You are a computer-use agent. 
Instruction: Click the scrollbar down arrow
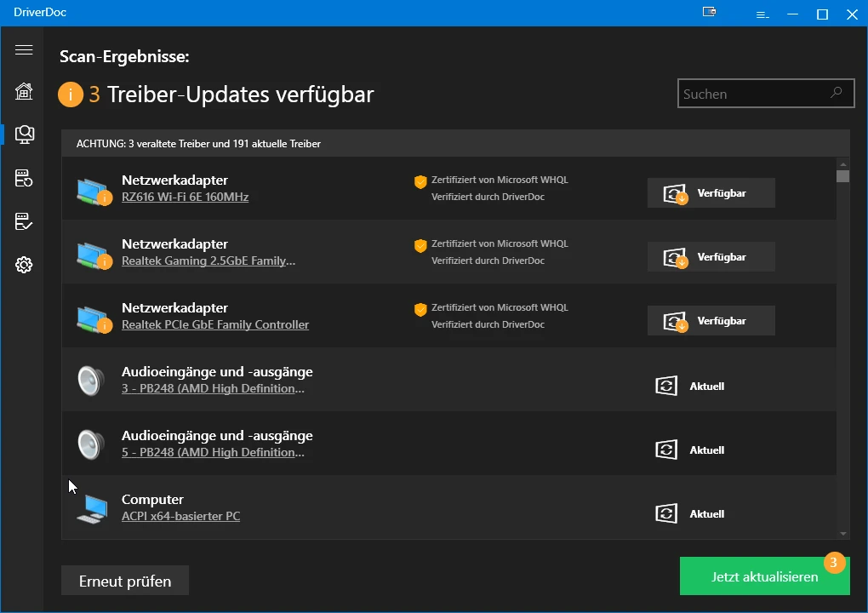[x=843, y=533]
